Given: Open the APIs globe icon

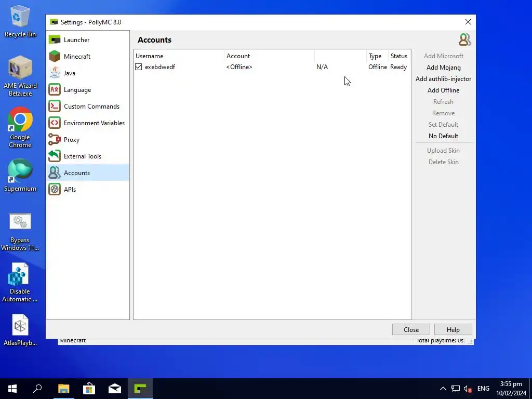Looking at the screenshot, I should point(54,189).
